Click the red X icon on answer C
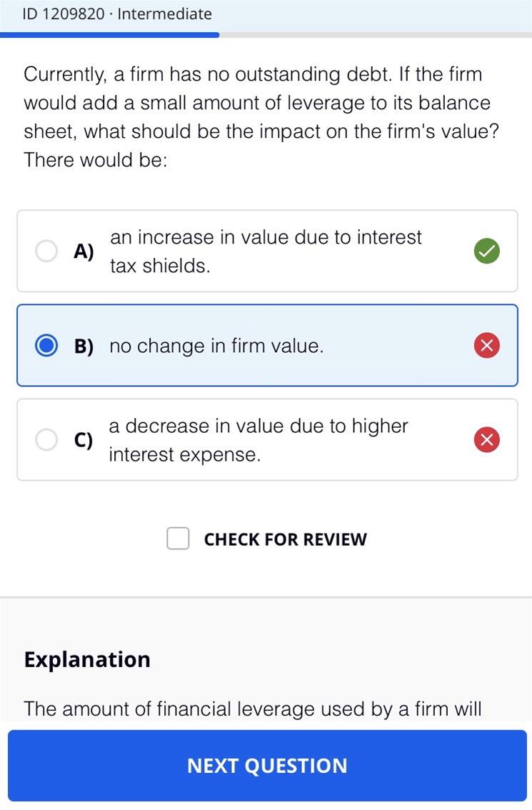Screen dimensions: 532x810 pyautogui.click(x=486, y=439)
